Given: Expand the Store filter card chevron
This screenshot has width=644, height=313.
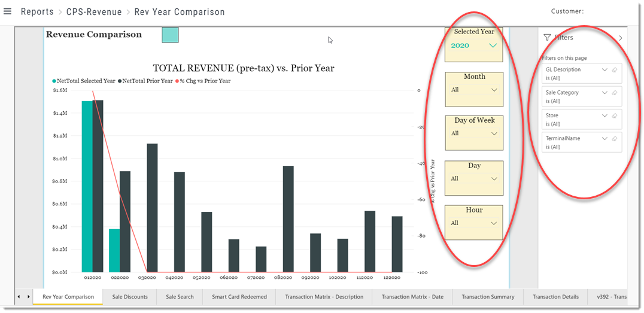Looking at the screenshot, I should pyautogui.click(x=604, y=116).
